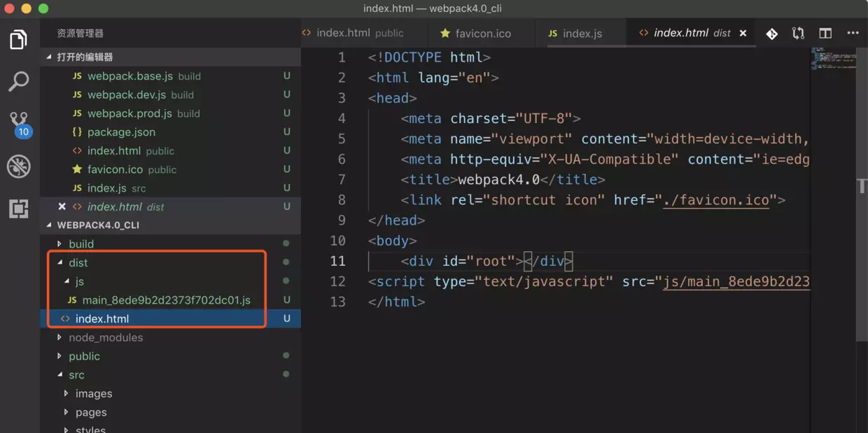
Task: Collapse the 打开的编辑器 section
Action: 170,57
